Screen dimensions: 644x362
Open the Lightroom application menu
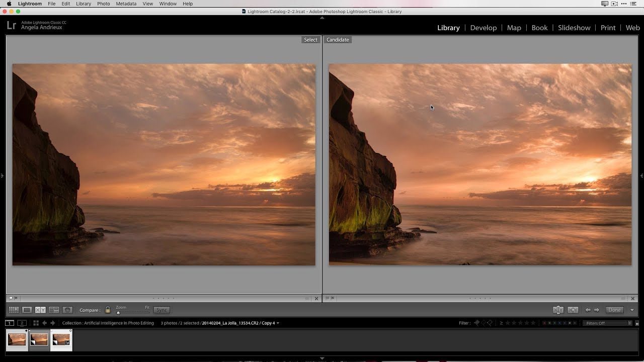pyautogui.click(x=30, y=4)
